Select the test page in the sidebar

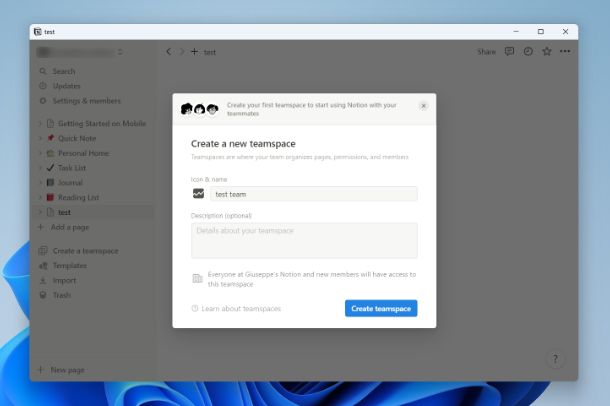tap(93, 212)
